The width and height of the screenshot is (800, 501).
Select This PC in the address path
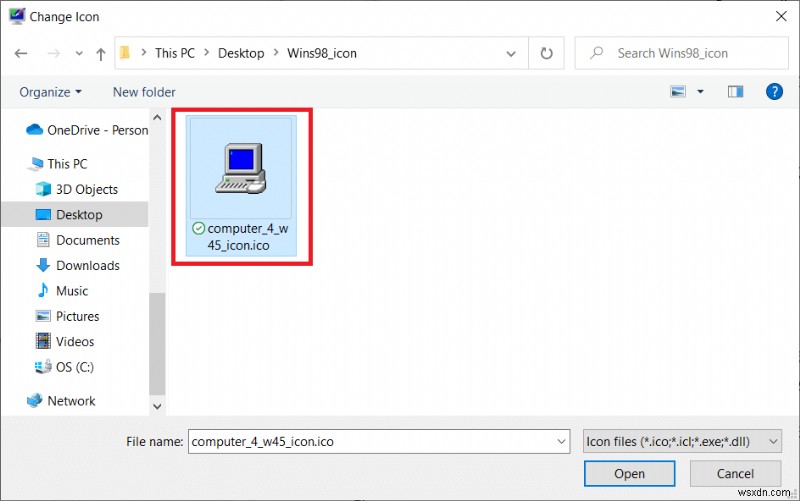click(x=174, y=53)
